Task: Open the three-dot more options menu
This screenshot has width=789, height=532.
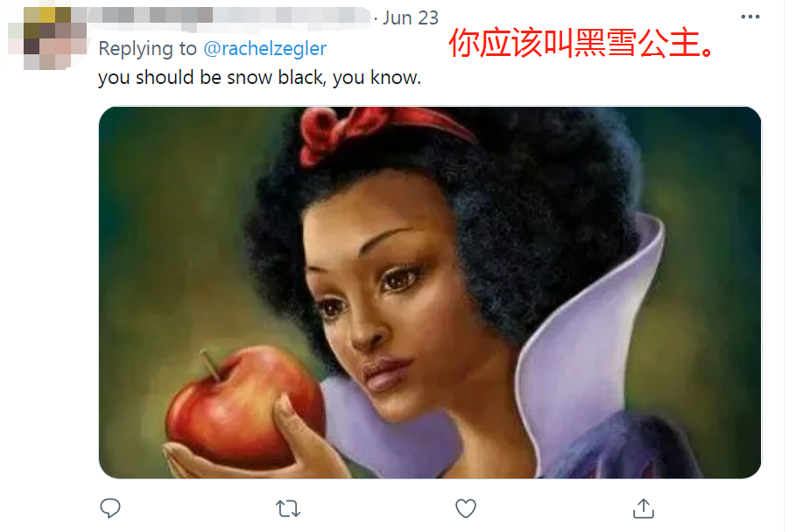Action: [x=750, y=17]
